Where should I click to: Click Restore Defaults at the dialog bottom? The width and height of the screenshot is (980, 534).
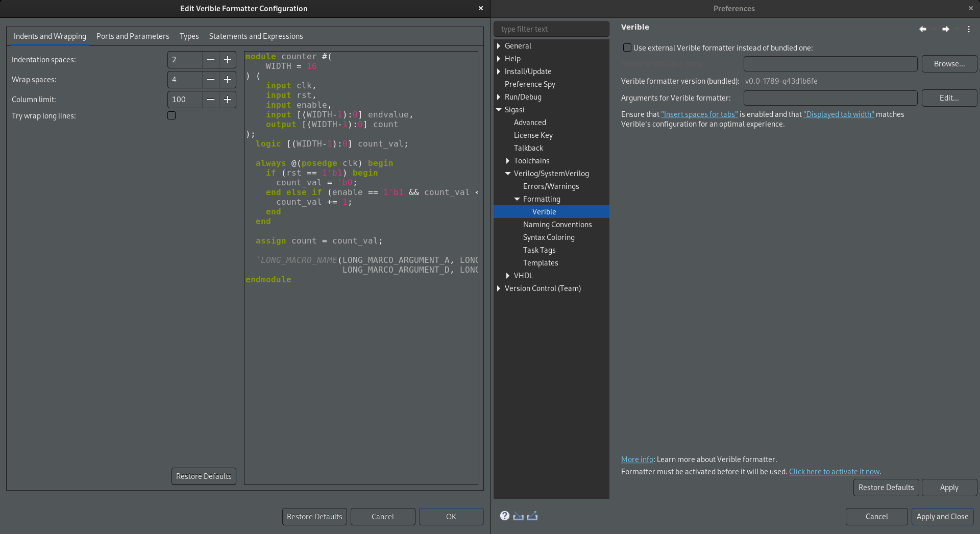click(x=314, y=517)
